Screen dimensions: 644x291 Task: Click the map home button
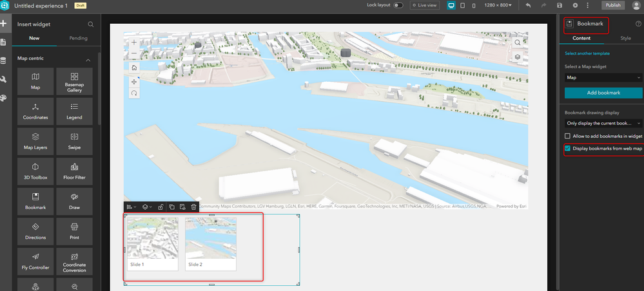(134, 68)
